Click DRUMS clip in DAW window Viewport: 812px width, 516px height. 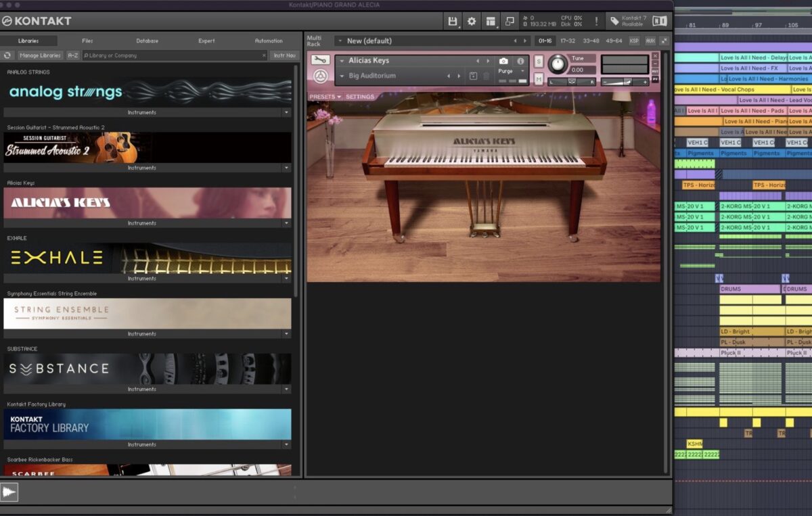[x=750, y=289]
